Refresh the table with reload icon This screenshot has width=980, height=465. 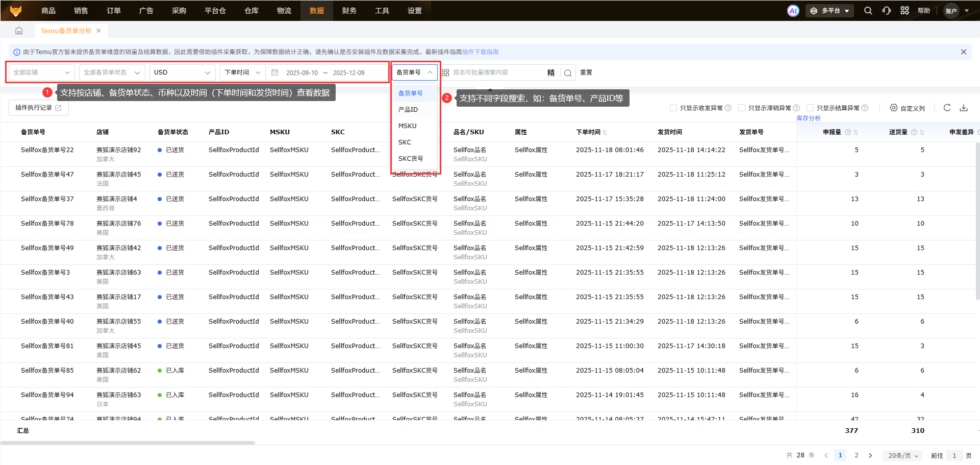[947, 108]
